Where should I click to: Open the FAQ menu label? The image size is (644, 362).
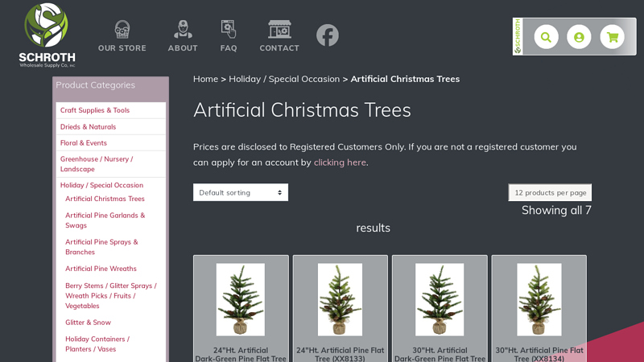tap(229, 48)
